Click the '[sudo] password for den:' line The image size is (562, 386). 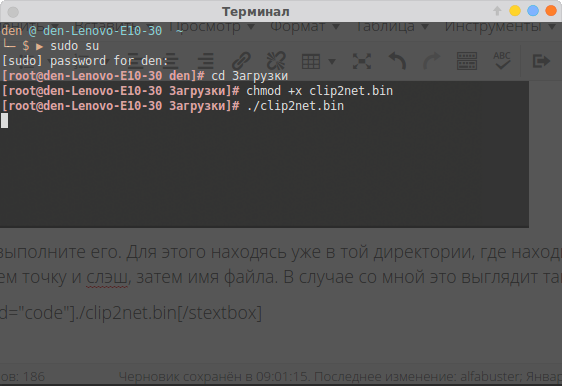[85, 61]
